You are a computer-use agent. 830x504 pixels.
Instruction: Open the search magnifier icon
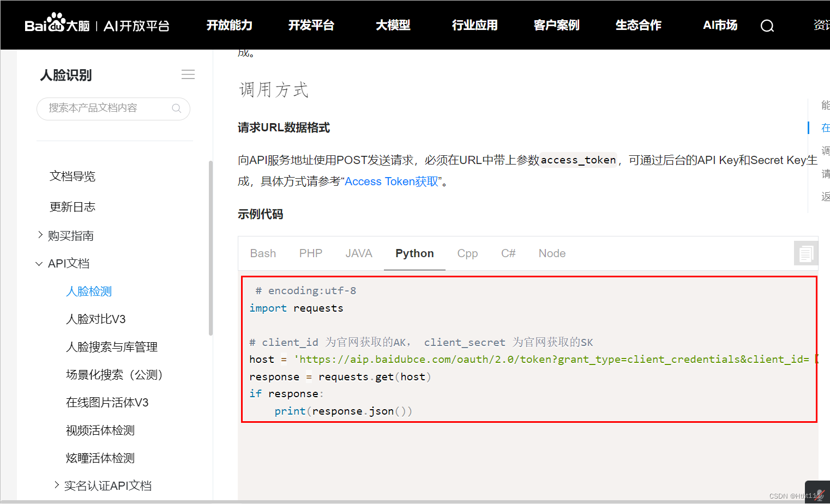pyautogui.click(x=767, y=25)
